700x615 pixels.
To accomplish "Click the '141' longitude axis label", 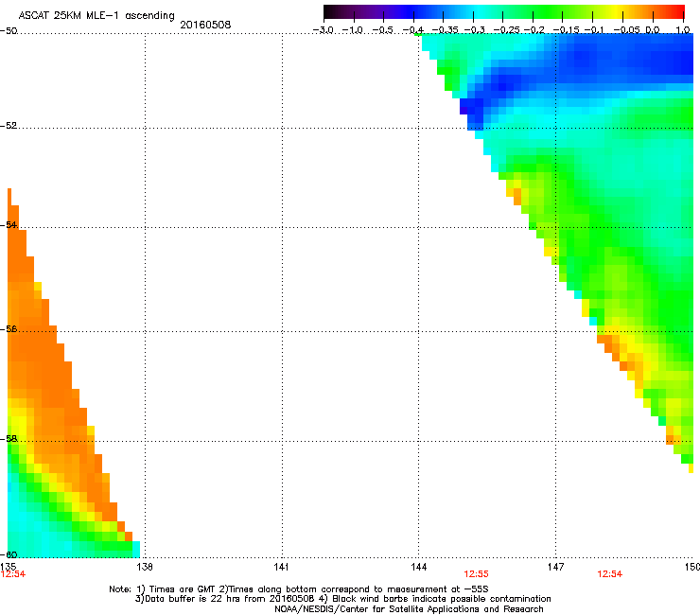I will click(281, 567).
